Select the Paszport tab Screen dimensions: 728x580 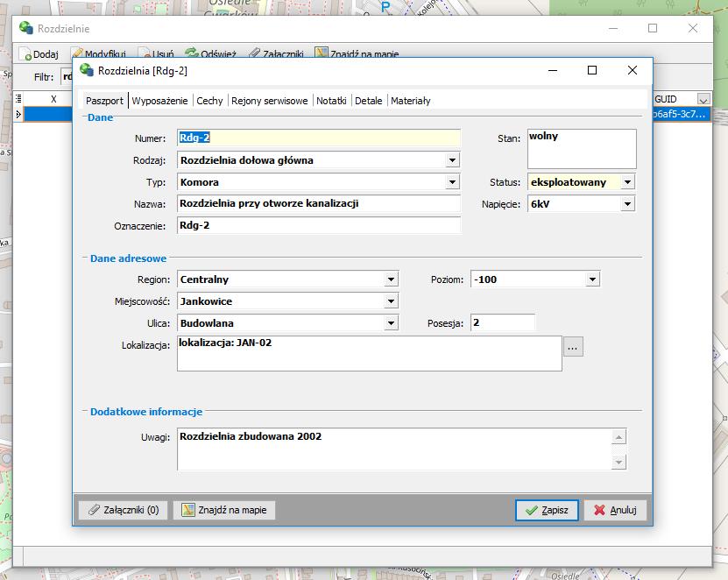[x=104, y=101]
